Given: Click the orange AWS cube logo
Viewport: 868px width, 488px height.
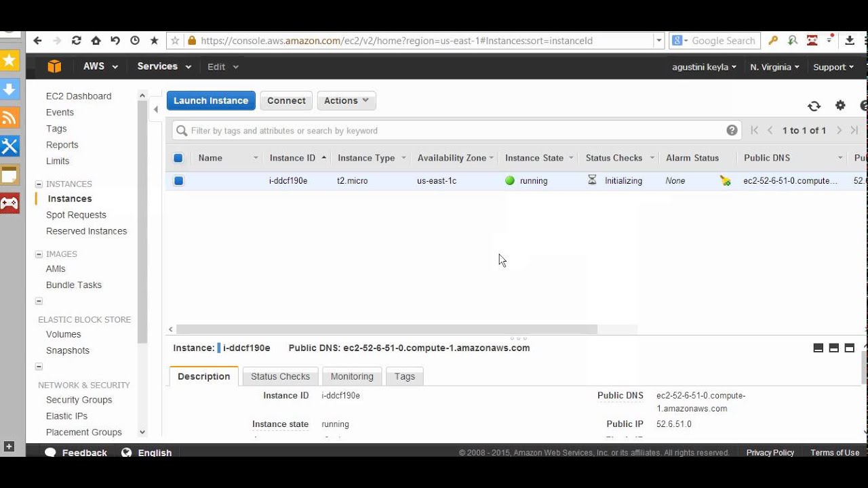Looking at the screenshot, I should click(54, 66).
